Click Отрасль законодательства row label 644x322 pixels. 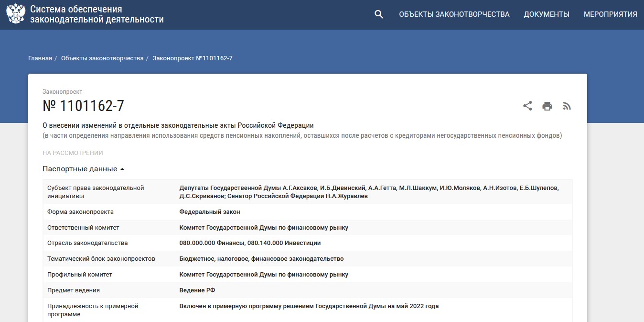[x=87, y=243]
